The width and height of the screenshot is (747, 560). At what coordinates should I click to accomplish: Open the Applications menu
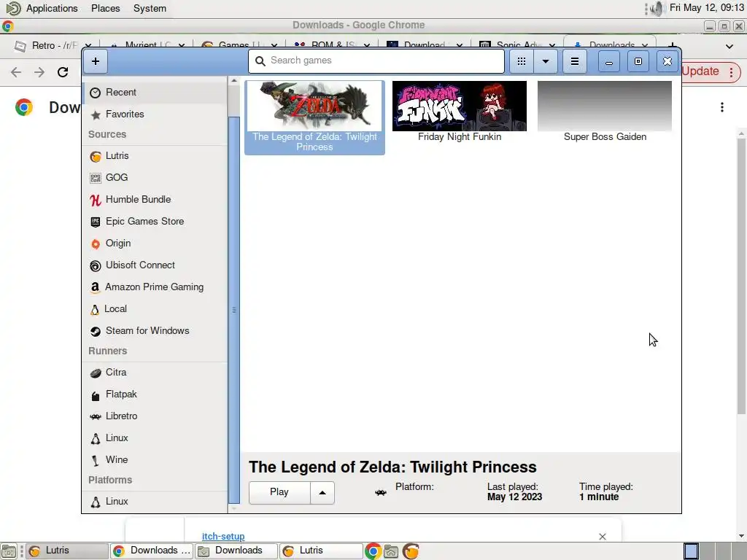pyautogui.click(x=52, y=9)
